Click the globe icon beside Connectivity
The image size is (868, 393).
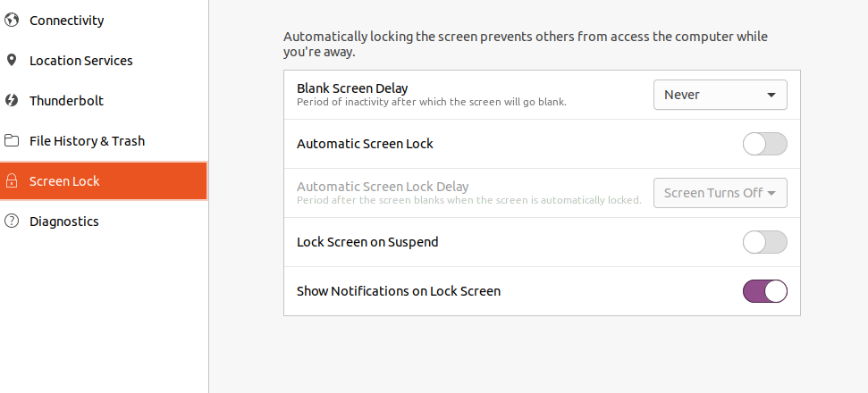point(11,20)
